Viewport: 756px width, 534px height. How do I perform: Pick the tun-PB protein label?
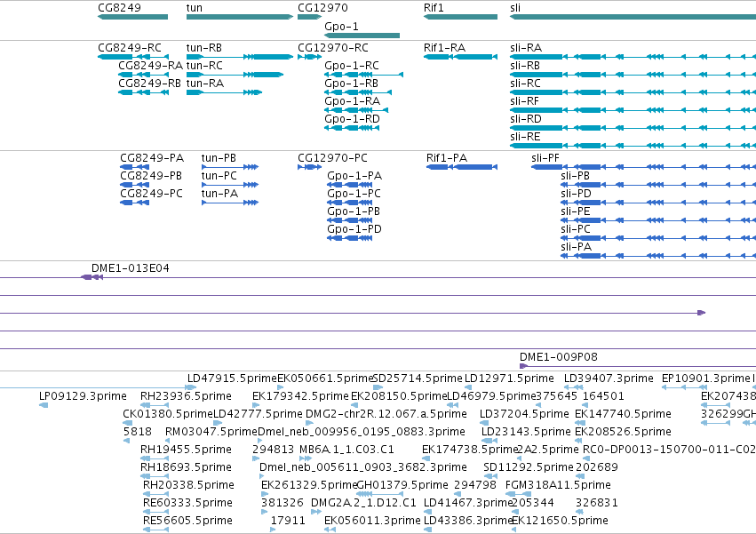tap(219, 158)
